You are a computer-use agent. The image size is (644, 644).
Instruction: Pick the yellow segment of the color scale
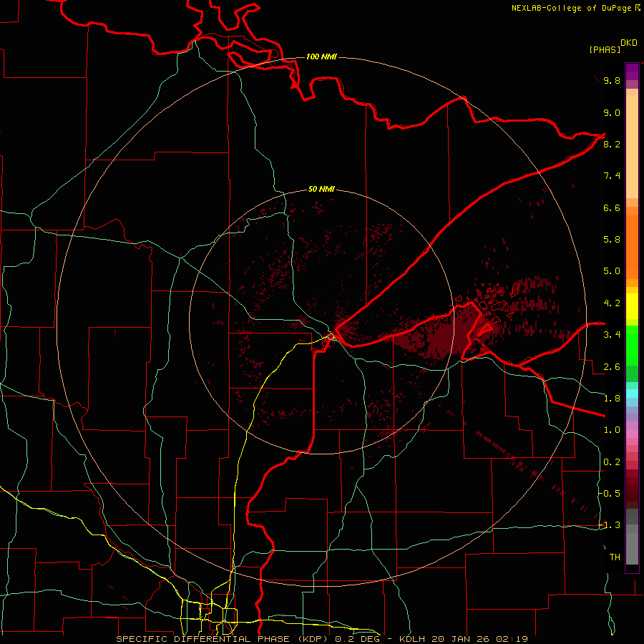click(632, 306)
